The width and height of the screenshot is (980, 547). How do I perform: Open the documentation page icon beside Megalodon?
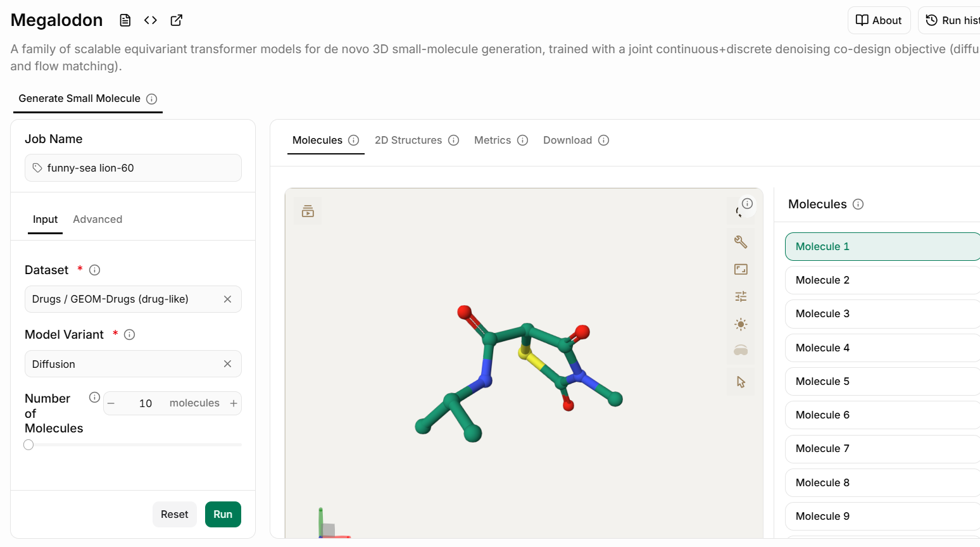coord(125,20)
